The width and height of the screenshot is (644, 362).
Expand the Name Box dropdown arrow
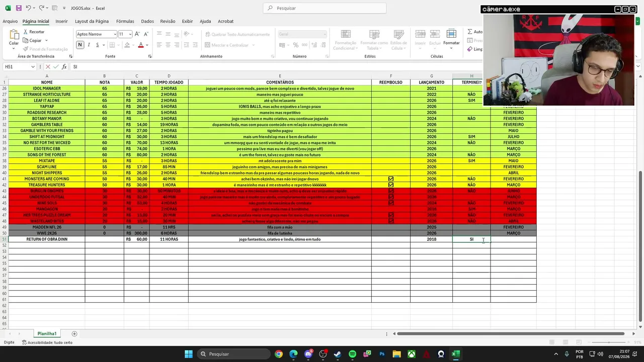tap(33, 67)
